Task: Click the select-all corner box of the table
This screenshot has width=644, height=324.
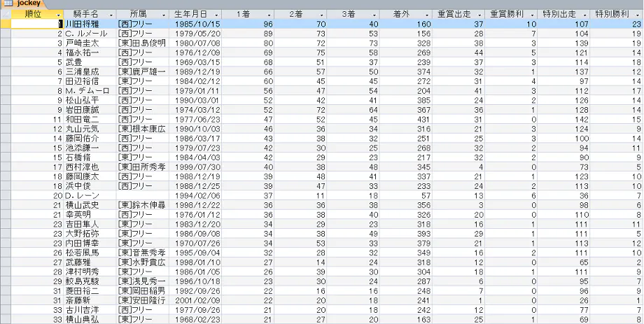Action: pos(6,15)
